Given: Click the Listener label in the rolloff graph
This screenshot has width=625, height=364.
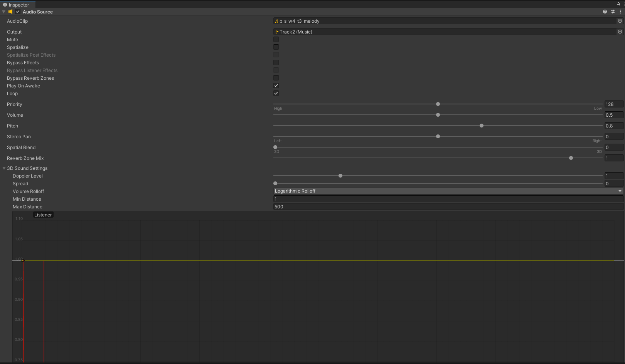Looking at the screenshot, I should tap(43, 215).
